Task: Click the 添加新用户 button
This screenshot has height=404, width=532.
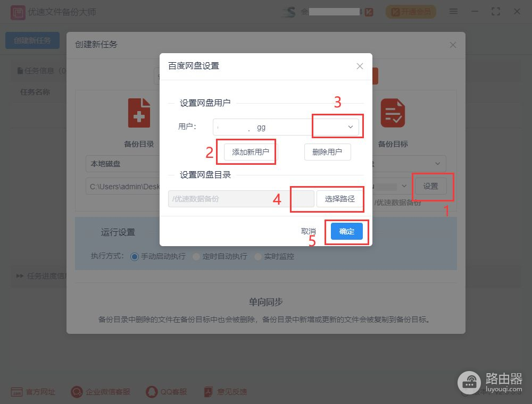Action: coord(251,152)
